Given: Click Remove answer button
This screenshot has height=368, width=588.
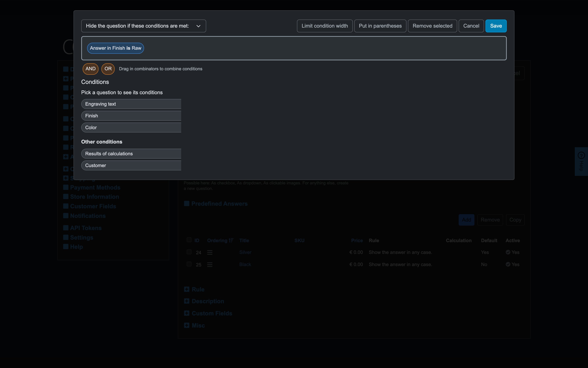Looking at the screenshot, I should [490, 220].
